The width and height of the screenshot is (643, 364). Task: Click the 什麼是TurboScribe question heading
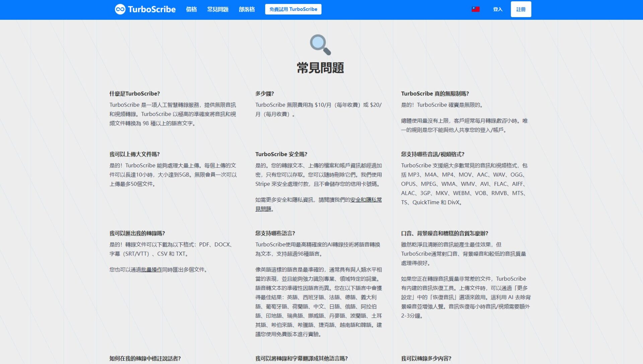click(x=135, y=94)
